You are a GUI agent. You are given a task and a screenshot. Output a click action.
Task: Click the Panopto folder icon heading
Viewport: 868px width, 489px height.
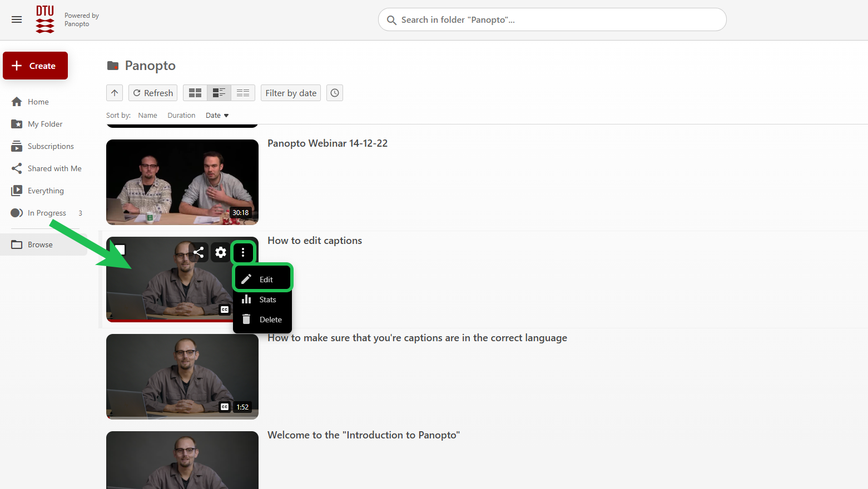click(113, 66)
